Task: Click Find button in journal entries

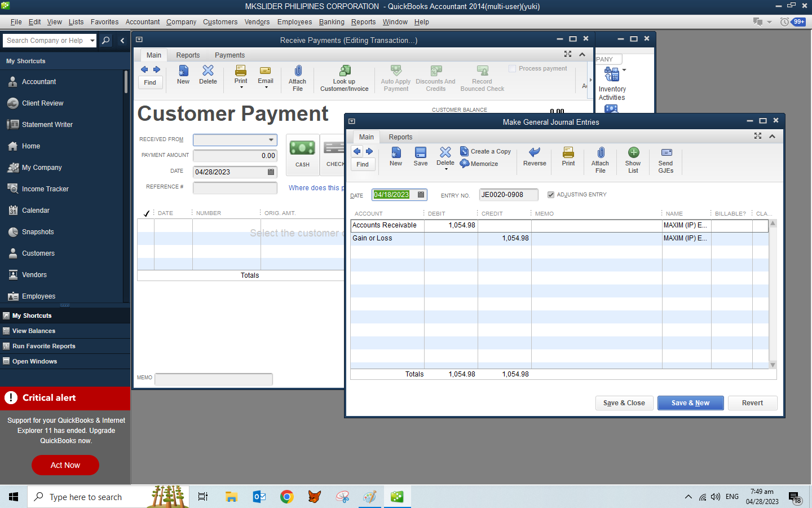Action: click(x=363, y=164)
